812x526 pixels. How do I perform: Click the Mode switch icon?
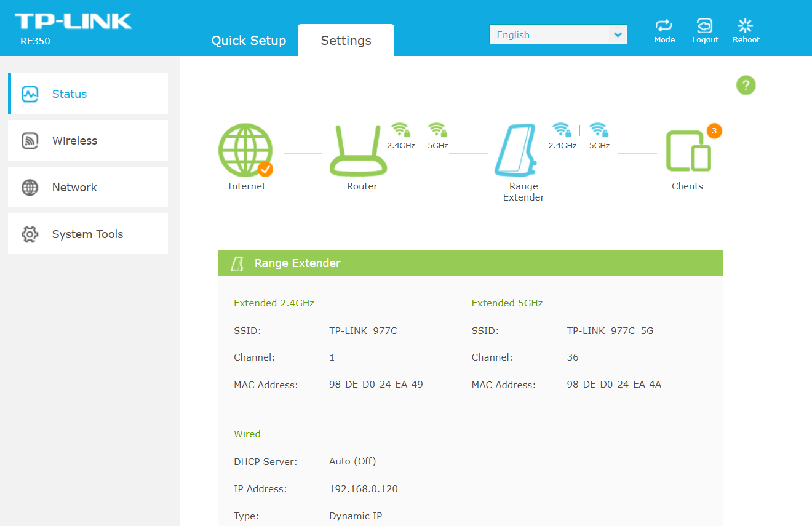pyautogui.click(x=664, y=25)
